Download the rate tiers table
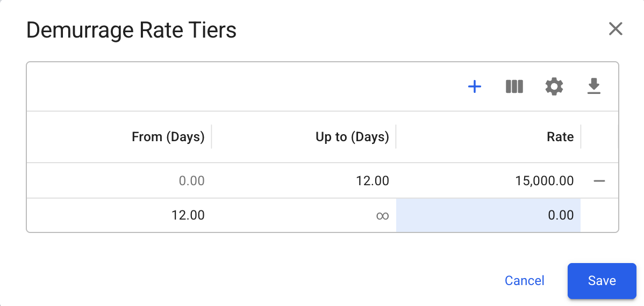The height and width of the screenshot is (306, 644). click(x=593, y=86)
